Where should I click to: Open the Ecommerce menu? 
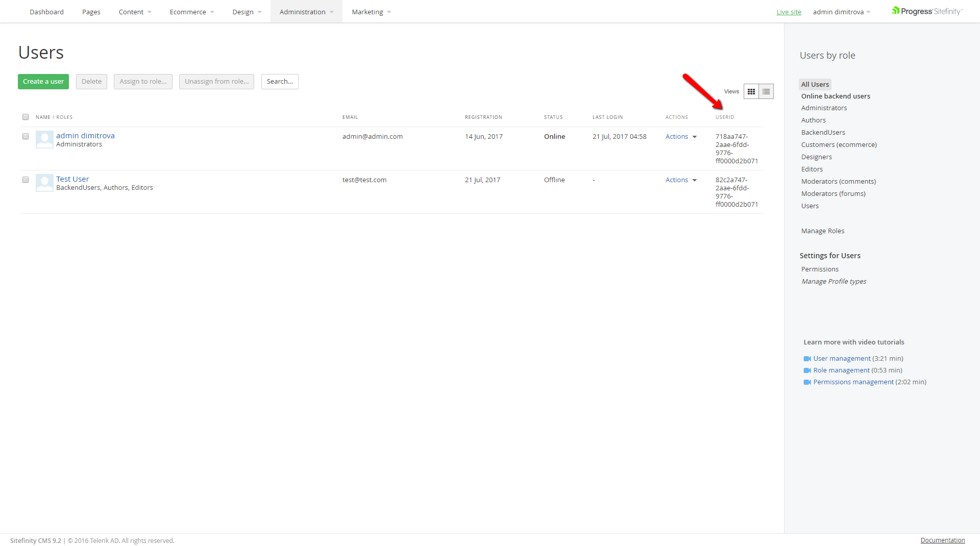(192, 12)
